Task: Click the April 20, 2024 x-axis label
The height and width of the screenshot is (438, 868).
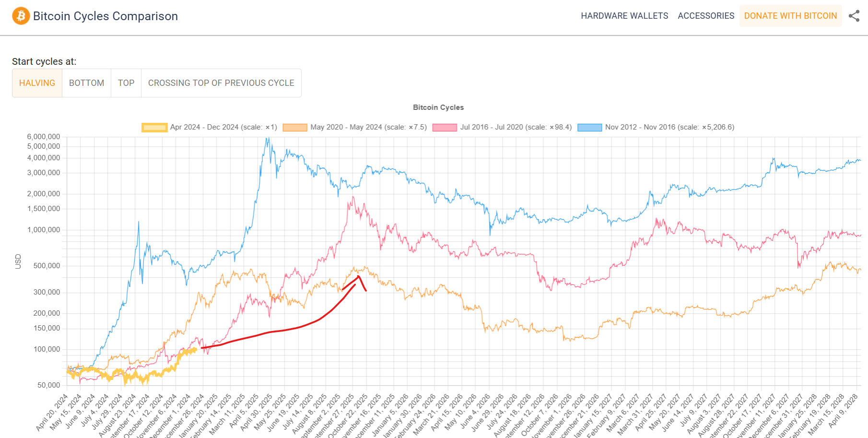Action: coord(53,412)
